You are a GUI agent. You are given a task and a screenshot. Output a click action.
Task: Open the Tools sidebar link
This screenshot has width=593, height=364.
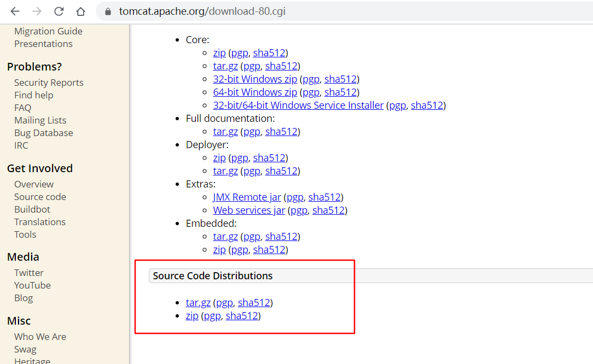pos(25,234)
